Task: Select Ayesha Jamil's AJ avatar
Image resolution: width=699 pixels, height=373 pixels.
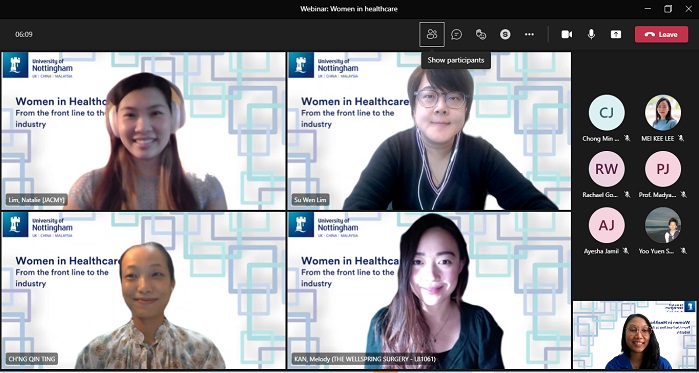Action: [x=606, y=225]
